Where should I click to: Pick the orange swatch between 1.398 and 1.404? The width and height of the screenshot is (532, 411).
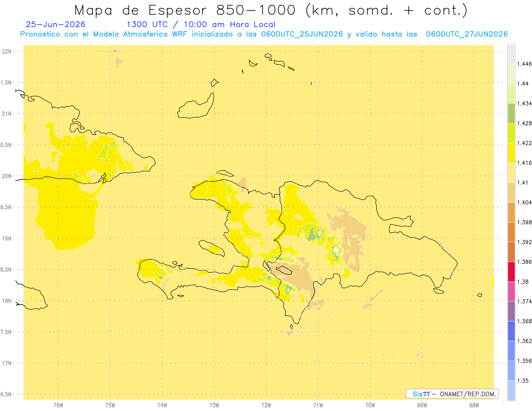511,212
